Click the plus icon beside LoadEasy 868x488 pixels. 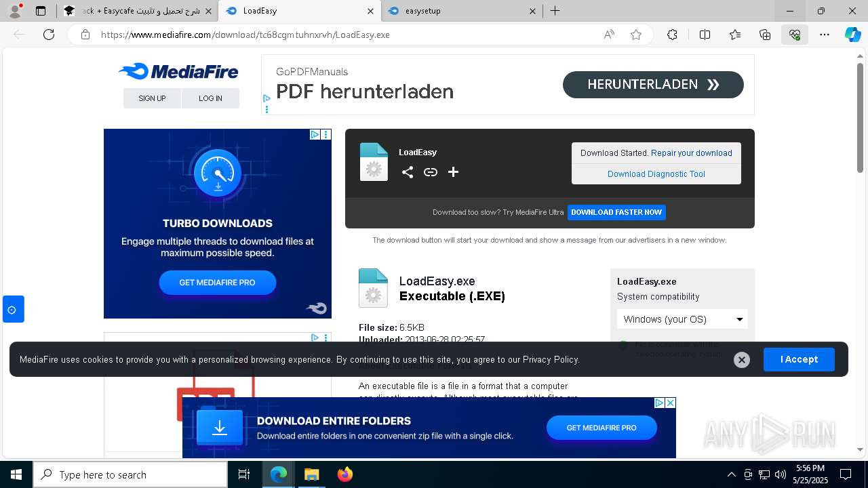tap(454, 172)
